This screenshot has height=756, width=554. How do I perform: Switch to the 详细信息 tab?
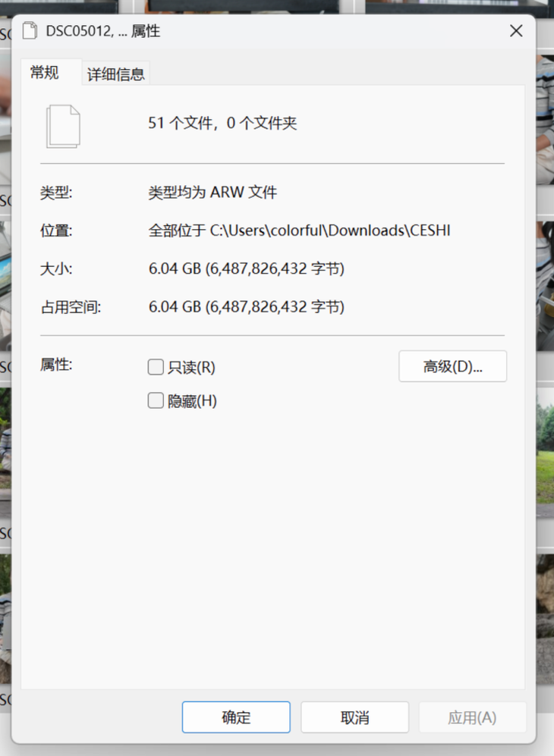pos(115,74)
